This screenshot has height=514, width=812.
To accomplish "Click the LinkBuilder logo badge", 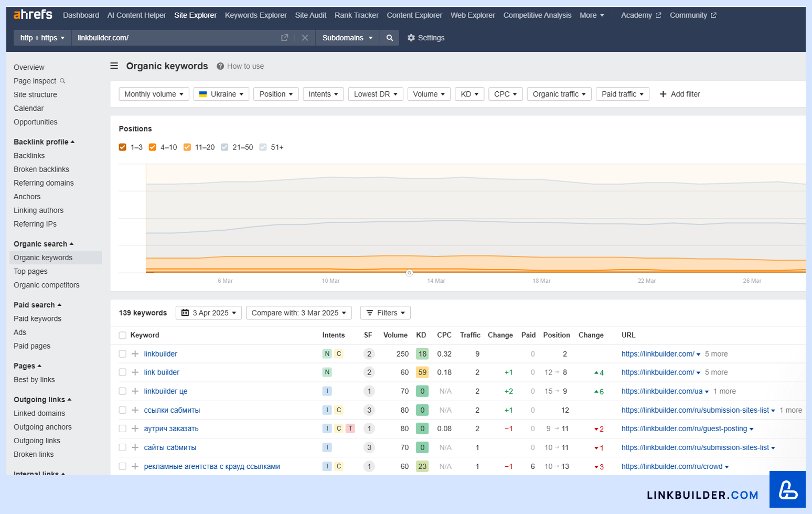I will [787, 489].
